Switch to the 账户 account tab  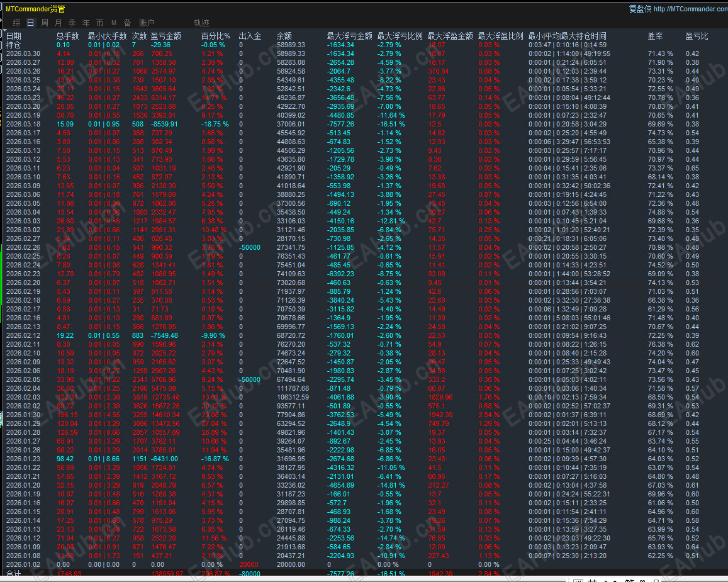pos(147,23)
